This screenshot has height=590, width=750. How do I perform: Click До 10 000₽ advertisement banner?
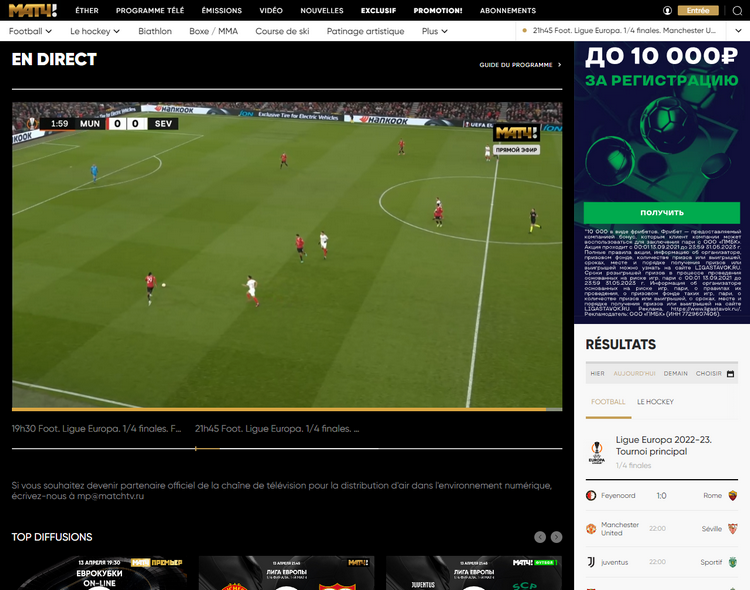click(662, 182)
